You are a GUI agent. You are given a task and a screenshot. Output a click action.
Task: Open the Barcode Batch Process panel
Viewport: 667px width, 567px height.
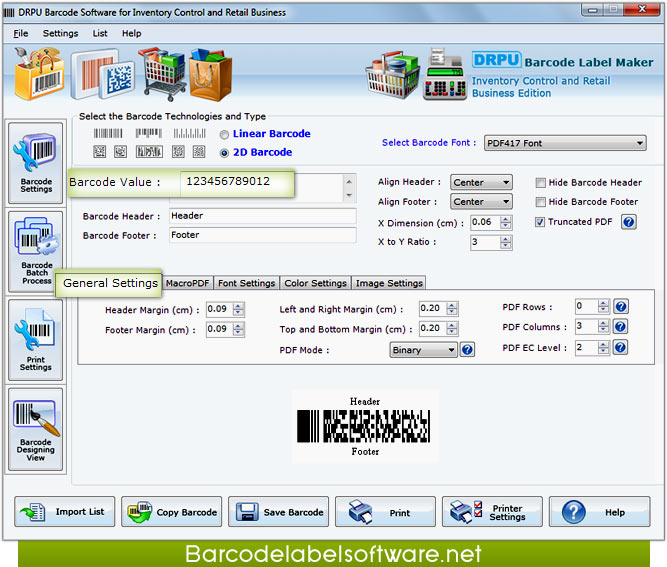pos(35,251)
